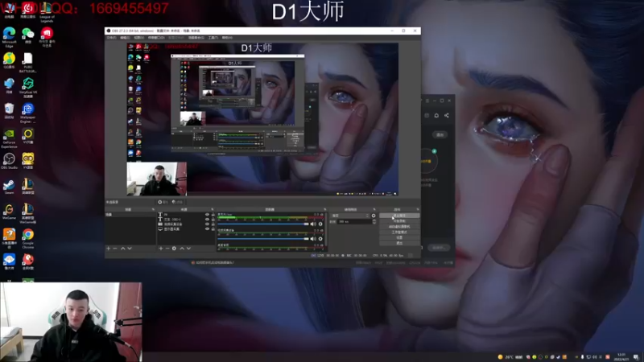Pop out the Scenes dock via its header icon
The height and width of the screenshot is (362, 644).
click(153, 210)
